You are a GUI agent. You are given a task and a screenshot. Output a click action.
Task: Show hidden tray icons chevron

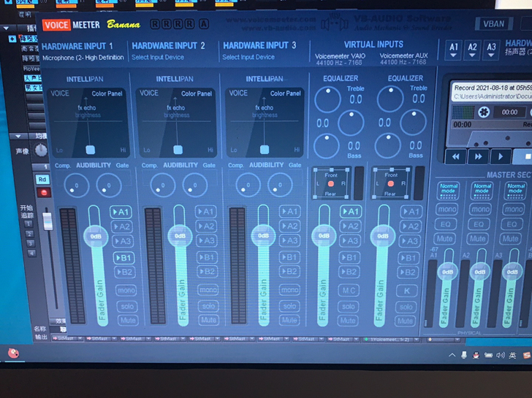tap(452, 356)
